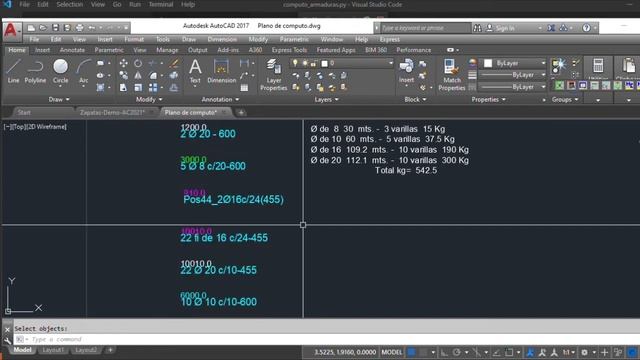Click the Scale tool in Modify panel
This screenshot has height=360, width=640.
tap(138, 87)
